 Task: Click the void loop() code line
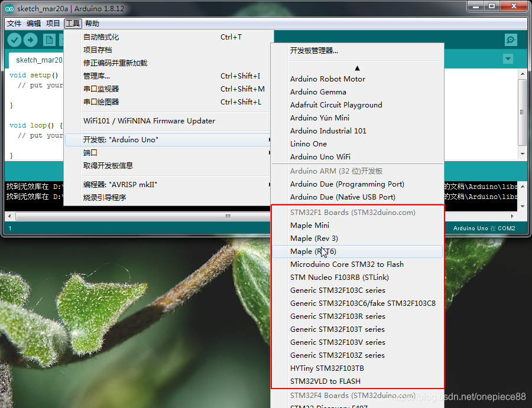pyautogui.click(x=36, y=125)
